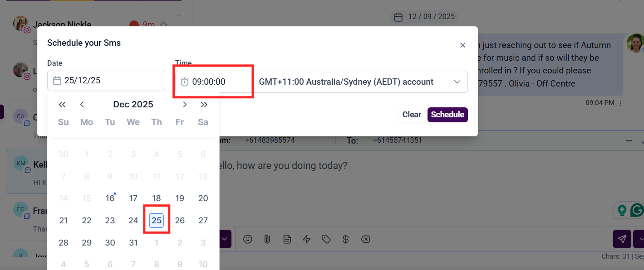Select December 28 in the calendar
This screenshot has height=270, width=644.
(64, 242)
